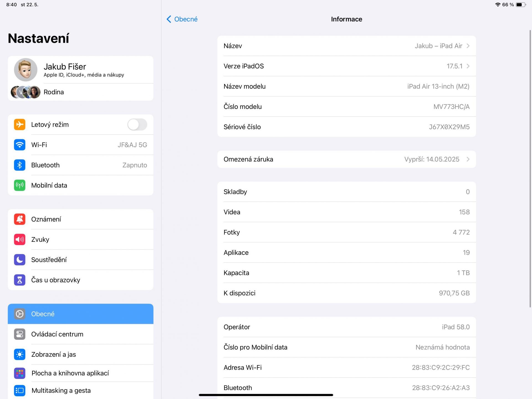This screenshot has height=399, width=532.
Task: Tap Jakub Fišer's memoji avatar
Action: tap(26, 70)
